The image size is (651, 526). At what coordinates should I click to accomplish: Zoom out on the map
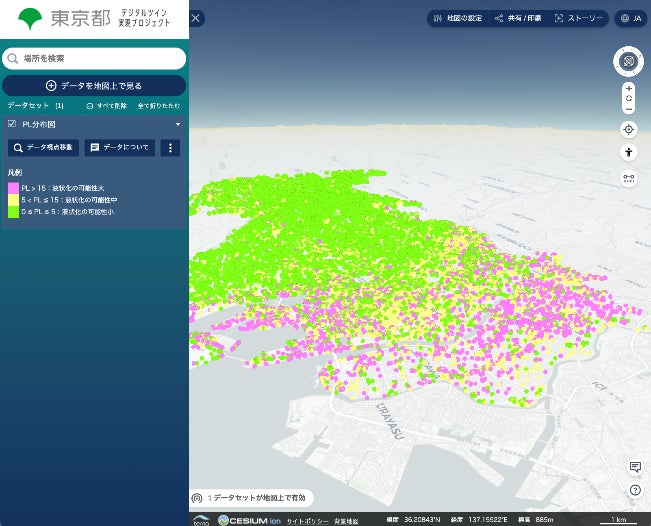tap(628, 109)
